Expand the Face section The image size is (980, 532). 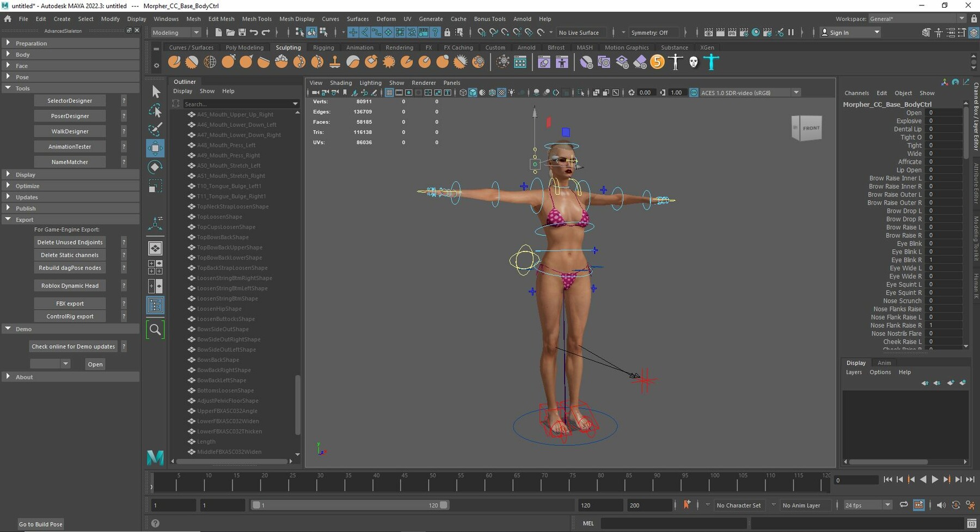coord(71,66)
